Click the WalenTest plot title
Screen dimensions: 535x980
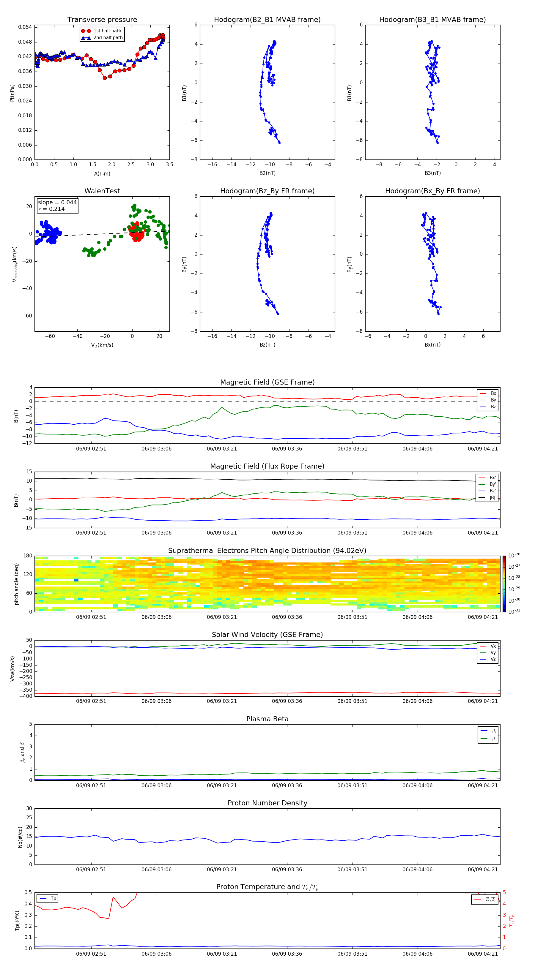[102, 191]
